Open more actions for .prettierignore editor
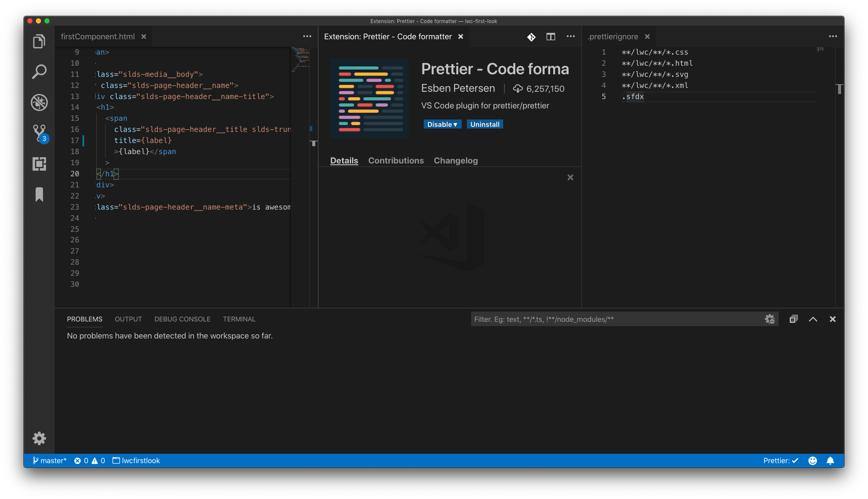 coord(833,37)
